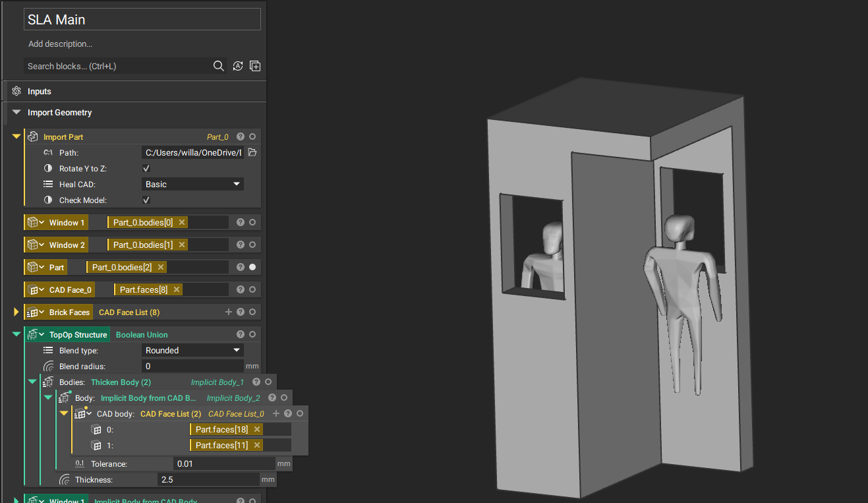The height and width of the screenshot is (503, 868).
Task: Click the Inputs section icon
Action: 16,91
